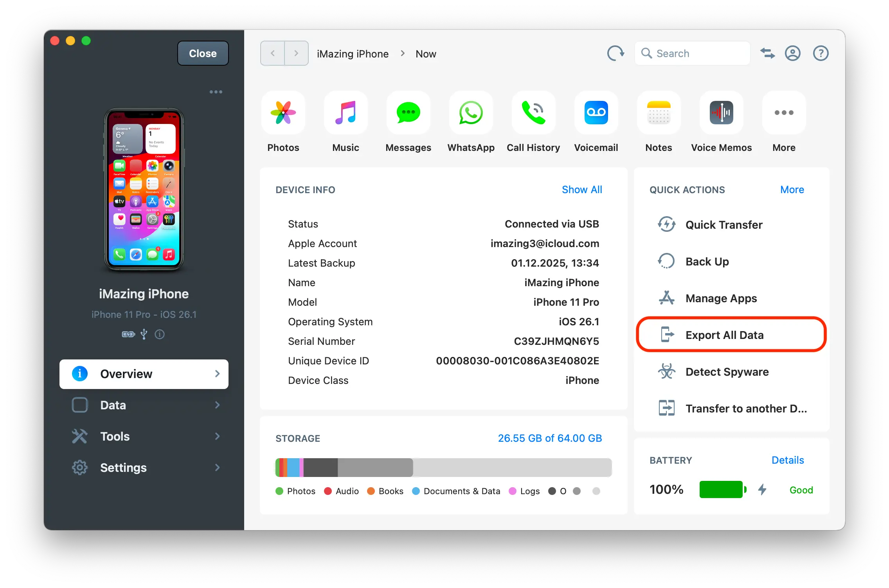Open the Voicemail section

[x=596, y=113]
